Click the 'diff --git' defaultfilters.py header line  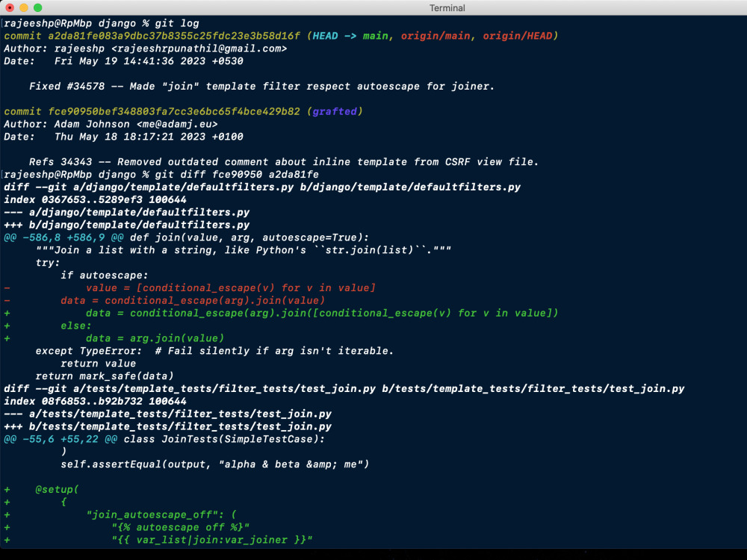pyautogui.click(x=262, y=187)
